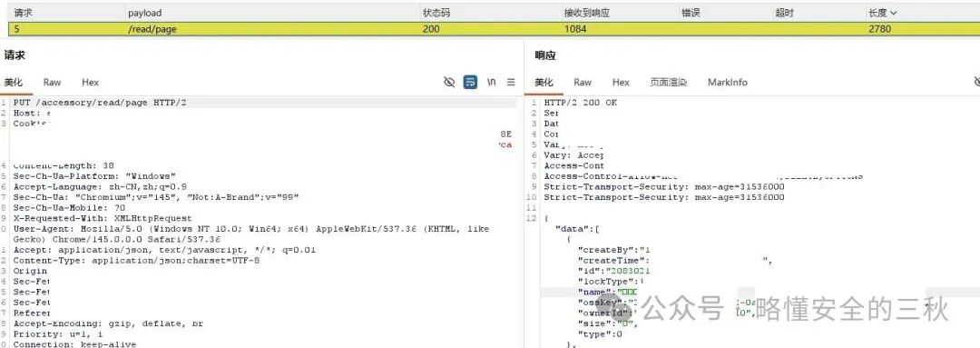Image resolution: width=980 pixels, height=348 pixels.
Task: Switch to Raw tab in response panel
Action: 583,82
